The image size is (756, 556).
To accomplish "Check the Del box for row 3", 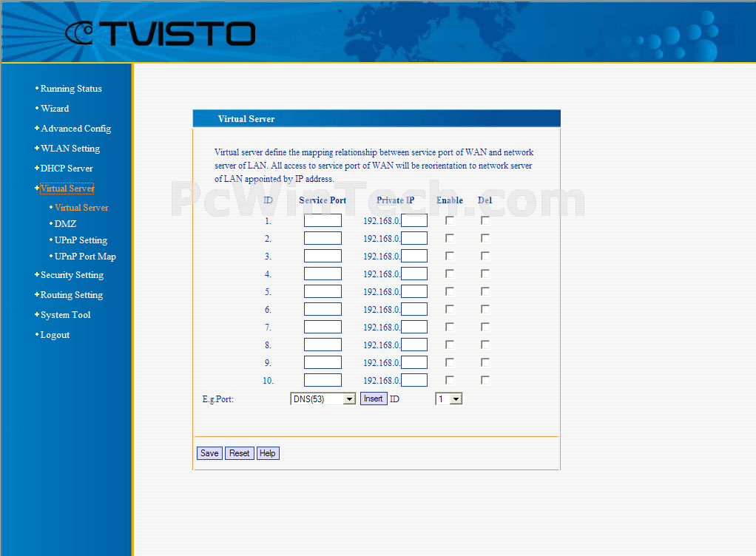I will click(x=485, y=256).
